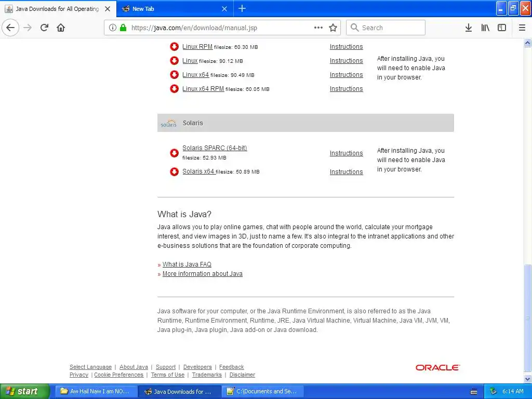532x399 pixels.
Task: Reload the current Java page
Action: click(x=44, y=28)
